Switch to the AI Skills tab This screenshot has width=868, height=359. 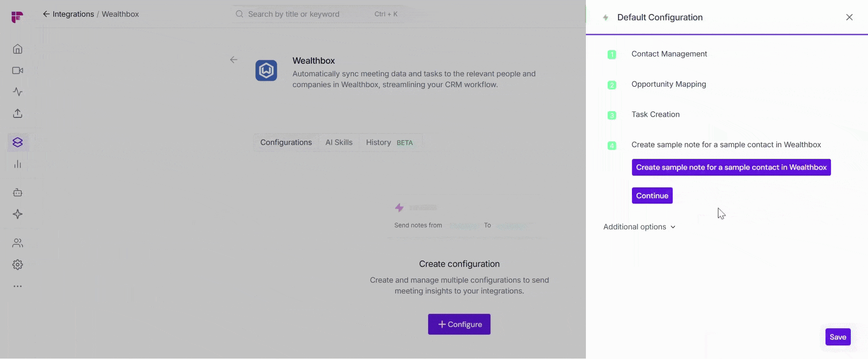(339, 142)
